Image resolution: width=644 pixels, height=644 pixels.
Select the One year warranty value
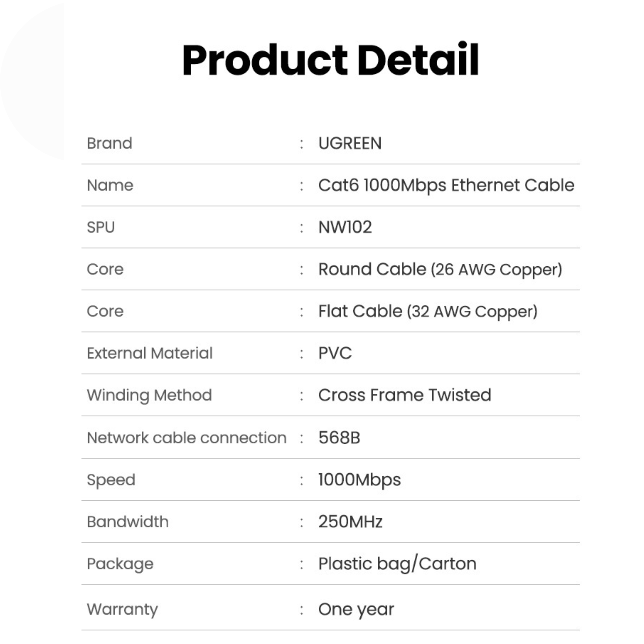(x=356, y=609)
